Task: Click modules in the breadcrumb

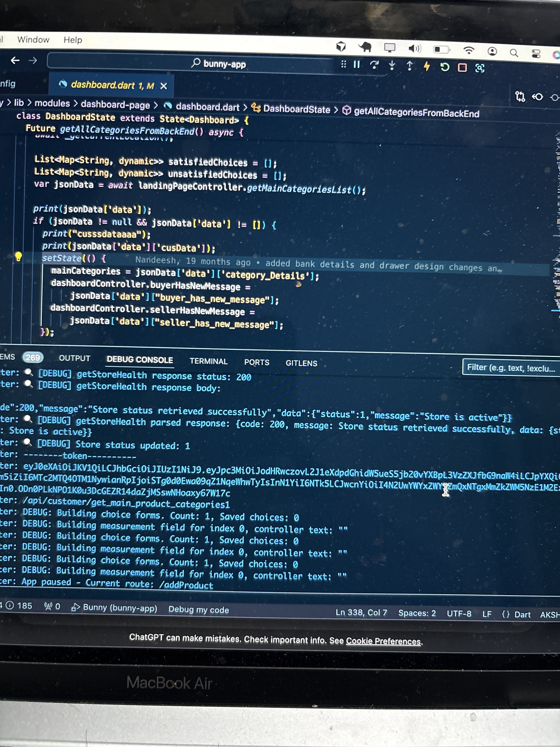Action: tap(52, 103)
